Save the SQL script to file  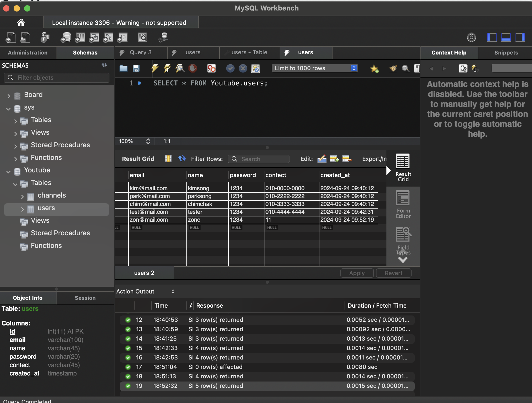136,68
